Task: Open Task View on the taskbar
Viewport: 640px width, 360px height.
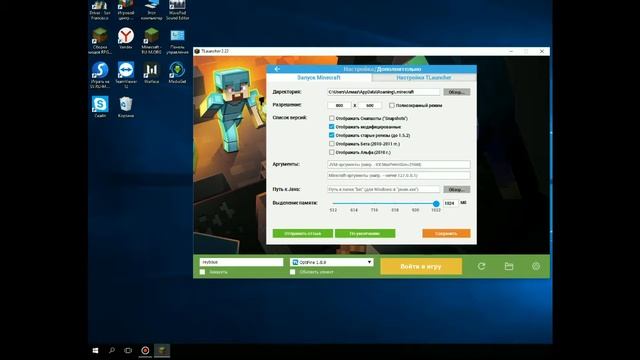Action: (128, 350)
